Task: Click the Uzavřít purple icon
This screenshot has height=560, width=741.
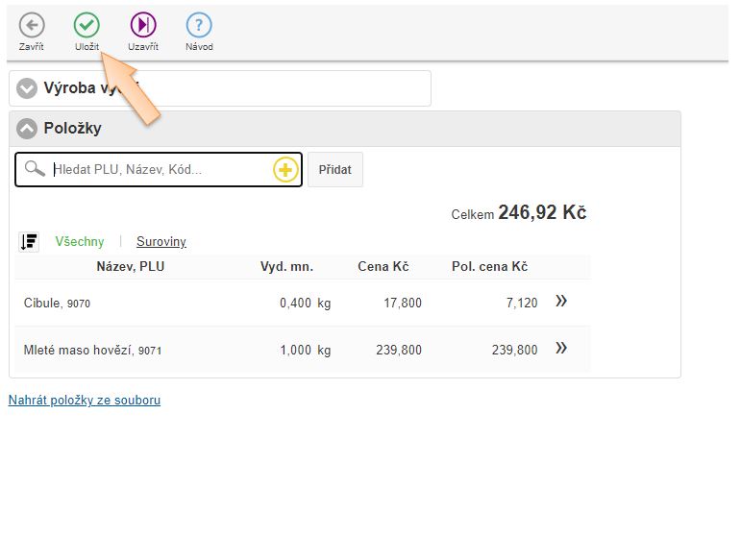Action: 143,26
